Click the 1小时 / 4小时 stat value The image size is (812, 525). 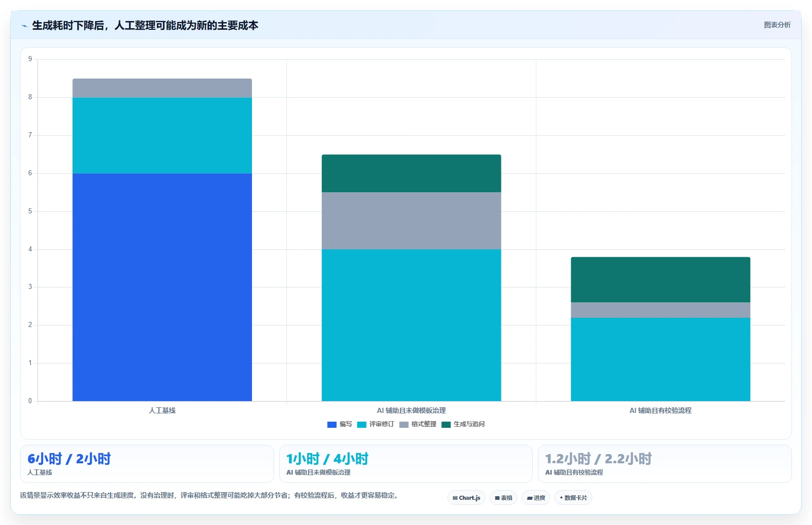[x=327, y=459]
